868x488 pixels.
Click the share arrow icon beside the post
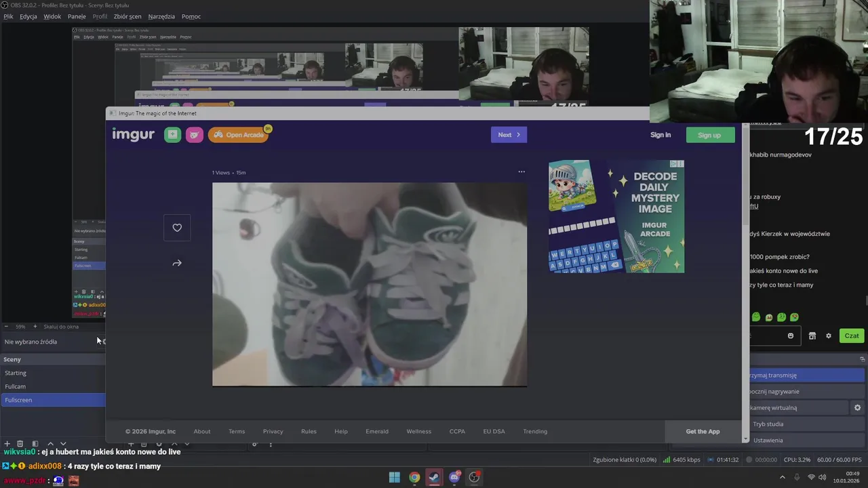pos(177,263)
